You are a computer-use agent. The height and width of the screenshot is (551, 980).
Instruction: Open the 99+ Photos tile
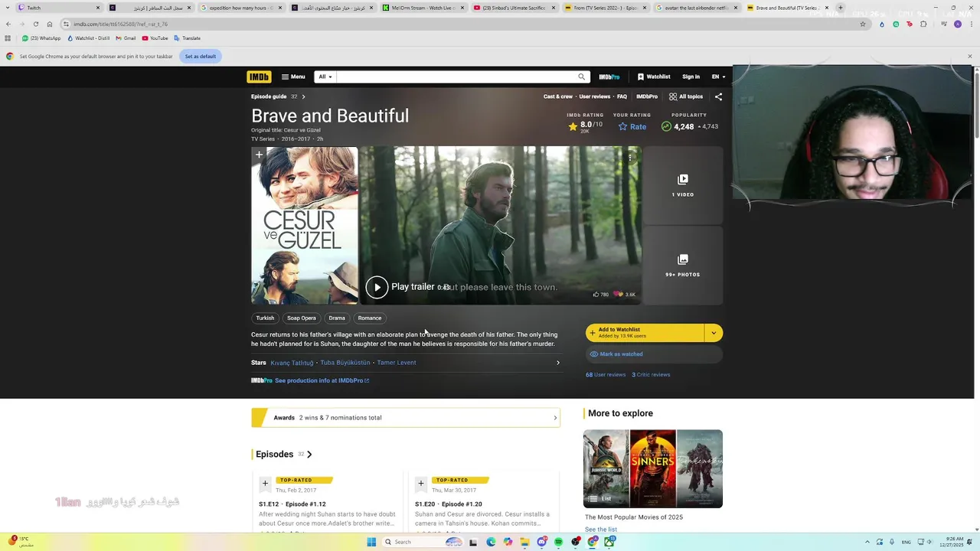(683, 266)
